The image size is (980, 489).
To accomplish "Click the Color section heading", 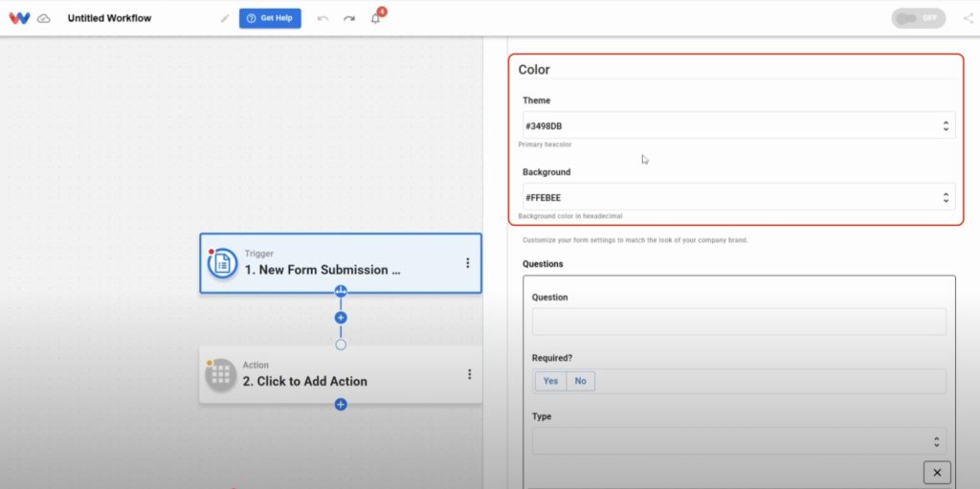I will [x=534, y=70].
